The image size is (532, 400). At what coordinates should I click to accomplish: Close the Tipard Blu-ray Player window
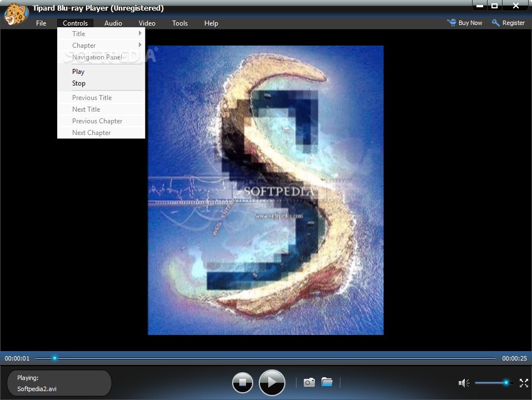(516, 6)
